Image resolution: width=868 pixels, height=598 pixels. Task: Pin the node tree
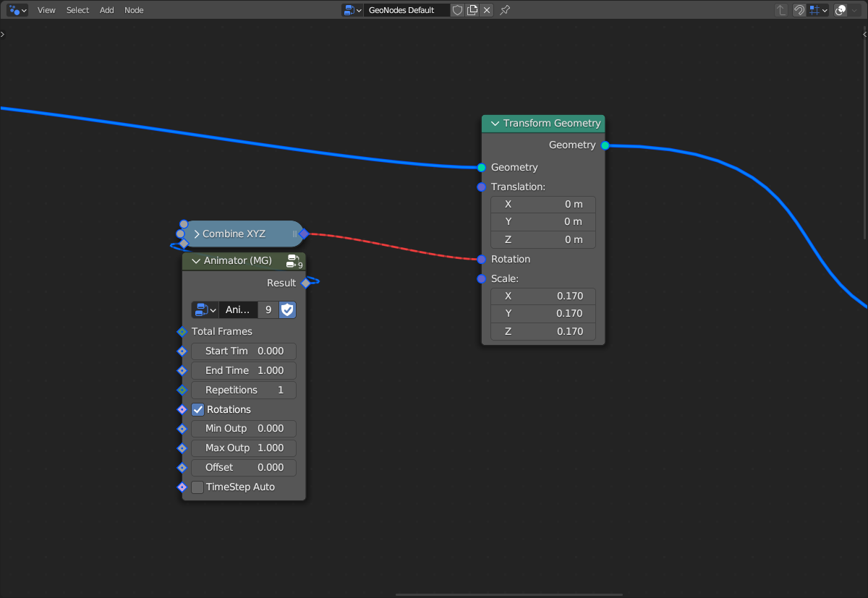[506, 10]
